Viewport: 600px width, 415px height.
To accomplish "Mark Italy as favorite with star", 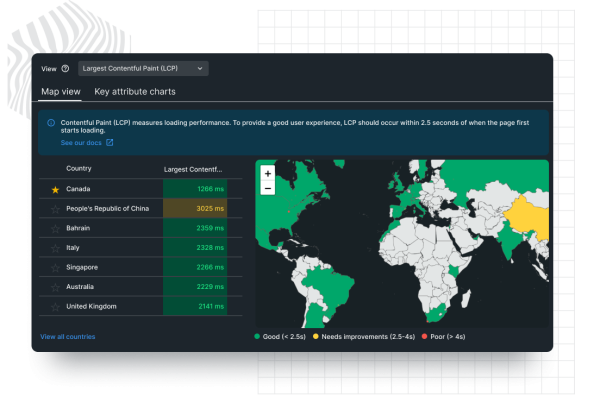I will [x=55, y=248].
